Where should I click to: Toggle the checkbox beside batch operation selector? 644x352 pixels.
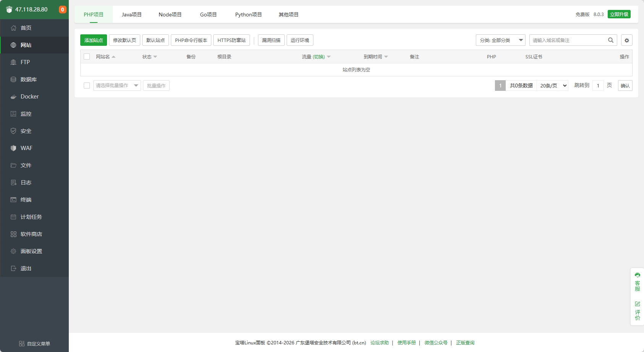[87, 86]
